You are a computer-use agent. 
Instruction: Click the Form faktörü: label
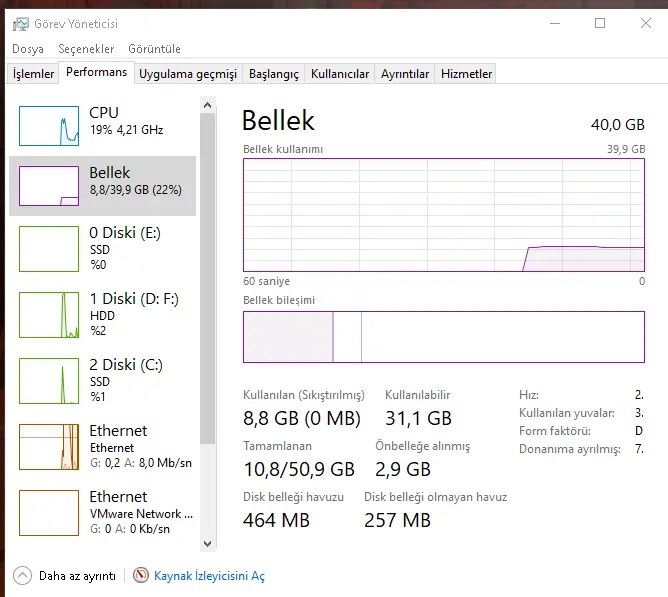[x=555, y=431]
